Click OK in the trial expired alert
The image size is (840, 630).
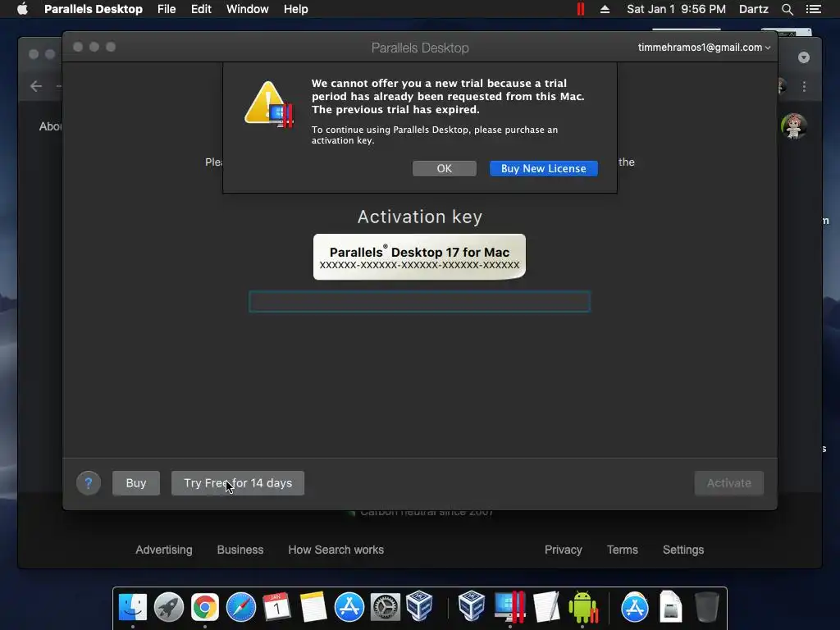pyautogui.click(x=444, y=168)
